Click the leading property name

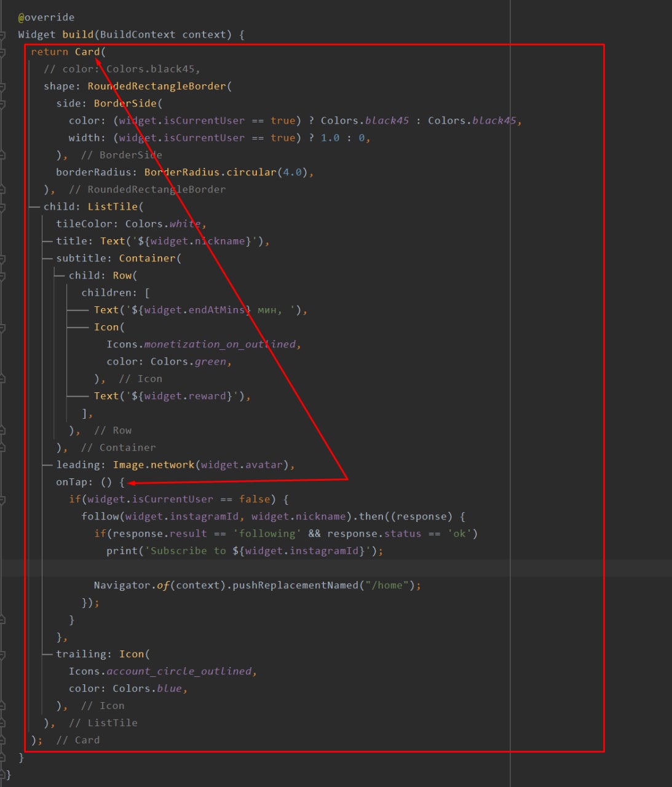tap(77, 465)
